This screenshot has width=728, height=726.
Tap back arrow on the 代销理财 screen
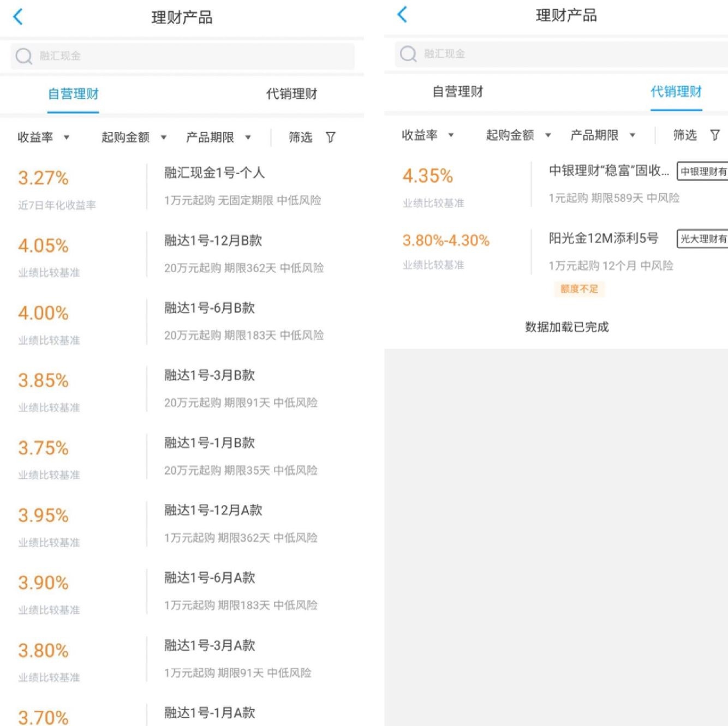click(402, 15)
